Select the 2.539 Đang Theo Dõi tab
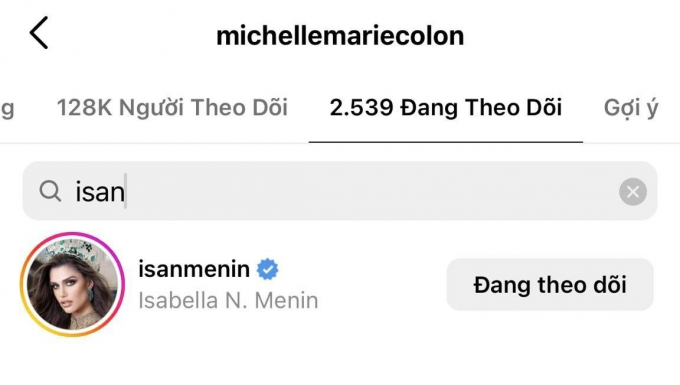Viewport: 680px width, 385px height. (446, 108)
